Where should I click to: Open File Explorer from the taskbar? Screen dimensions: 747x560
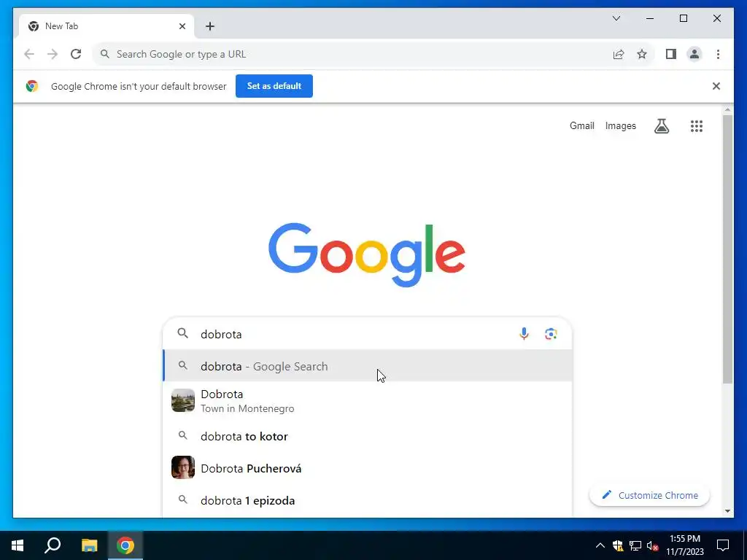(89, 545)
